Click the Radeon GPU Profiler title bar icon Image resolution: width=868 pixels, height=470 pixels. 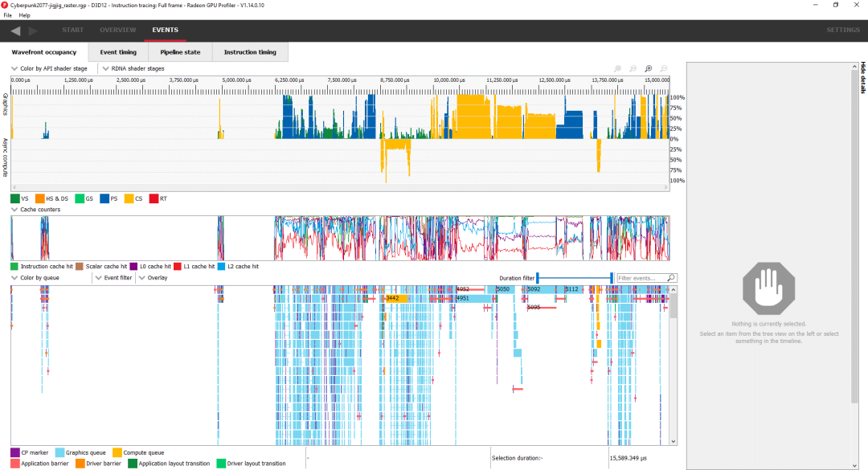[x=5, y=5]
